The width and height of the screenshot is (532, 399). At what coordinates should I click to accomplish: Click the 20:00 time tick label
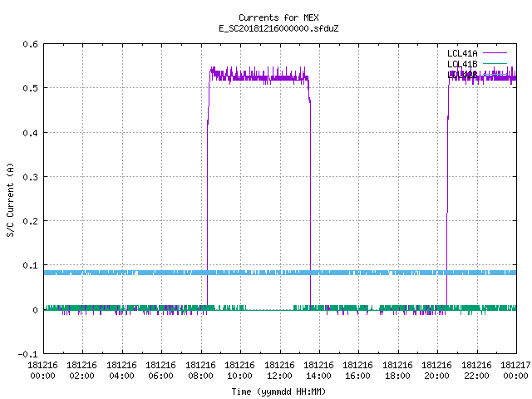[436, 376]
